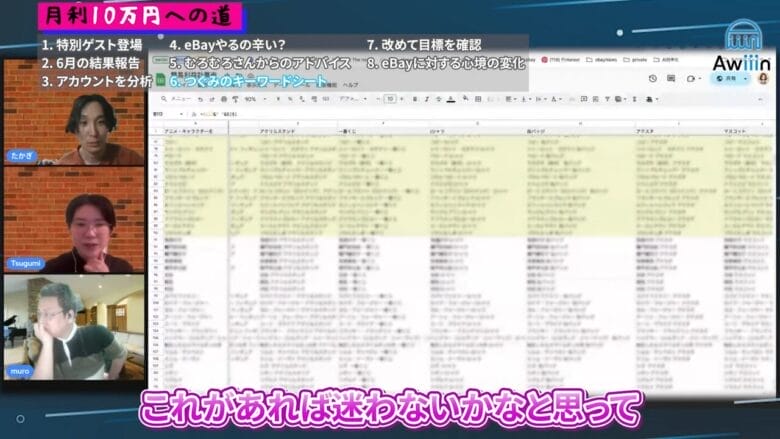
Task: Open the name box dropdown arrow
Action: coord(181,114)
